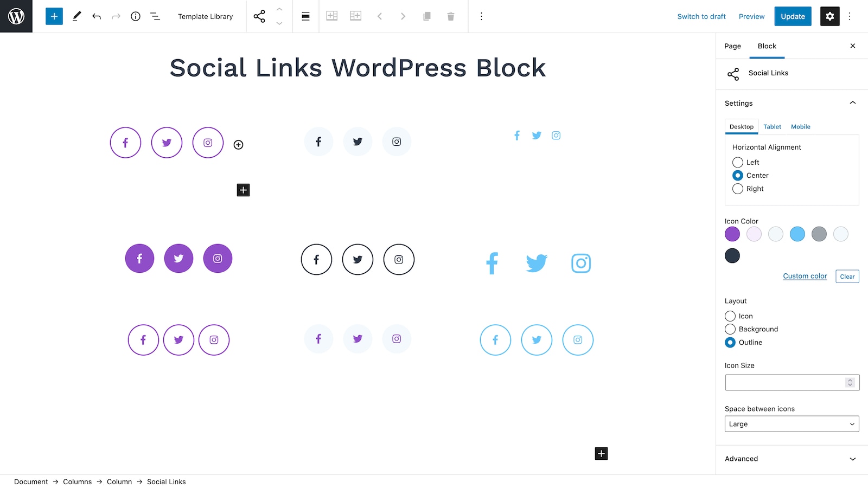Open the list view outline
This screenshot has width=868, height=488.
click(x=155, y=16)
